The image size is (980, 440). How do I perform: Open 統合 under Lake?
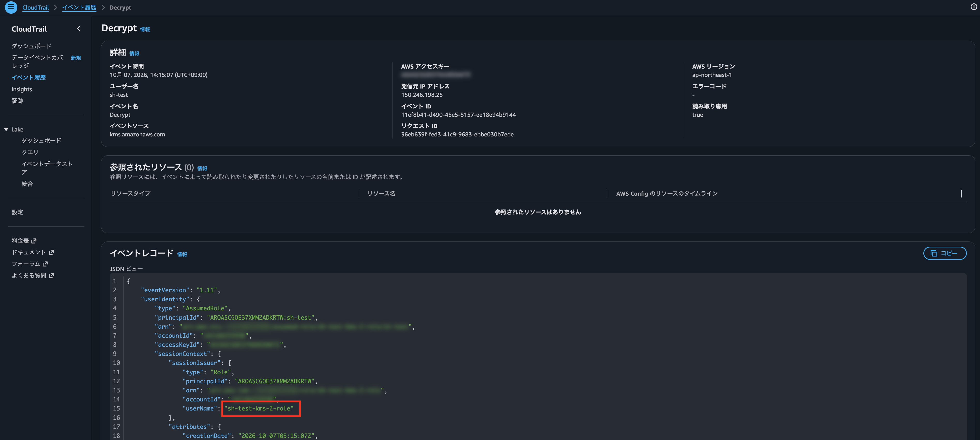(x=27, y=184)
